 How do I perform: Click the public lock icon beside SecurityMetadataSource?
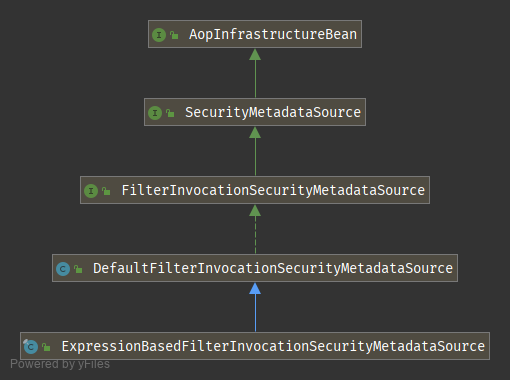(170, 113)
